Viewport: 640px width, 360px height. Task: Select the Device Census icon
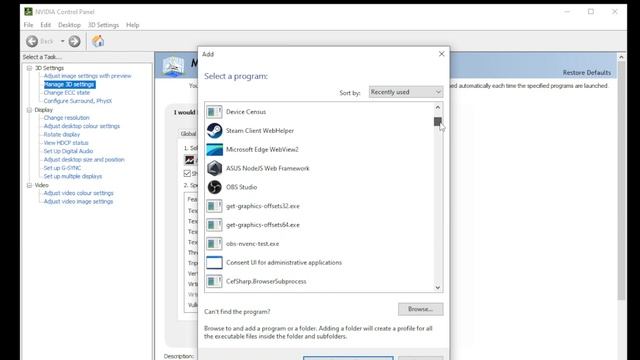[214, 112]
